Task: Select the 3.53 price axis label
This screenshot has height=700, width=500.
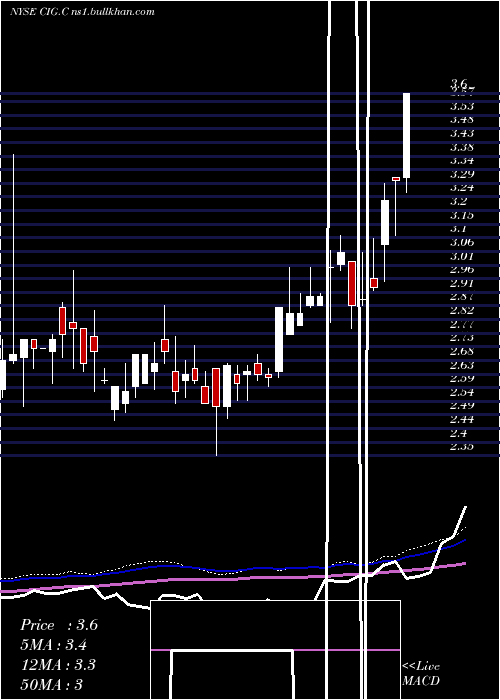Action: point(462,106)
